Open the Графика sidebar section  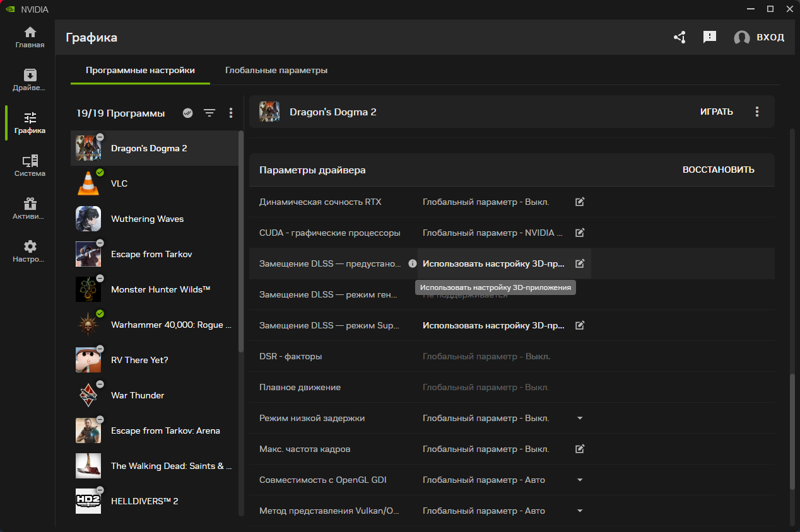(30, 123)
